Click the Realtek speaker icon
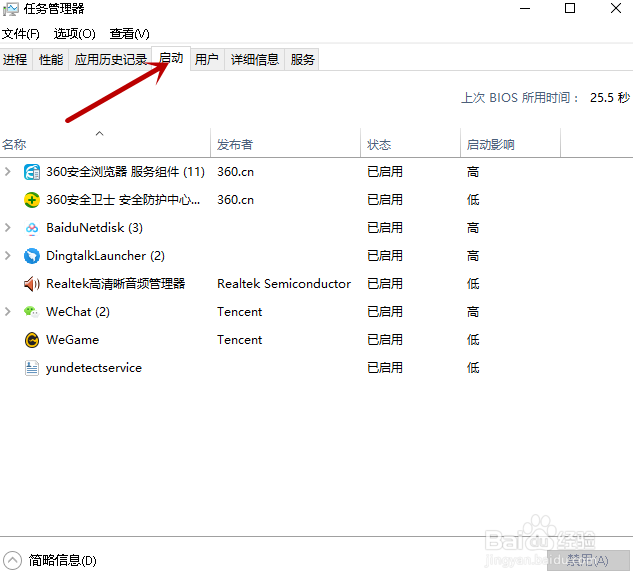 (x=32, y=284)
